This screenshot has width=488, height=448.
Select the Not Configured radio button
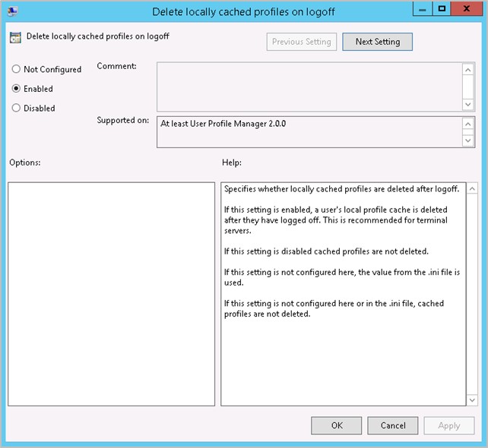[x=16, y=69]
